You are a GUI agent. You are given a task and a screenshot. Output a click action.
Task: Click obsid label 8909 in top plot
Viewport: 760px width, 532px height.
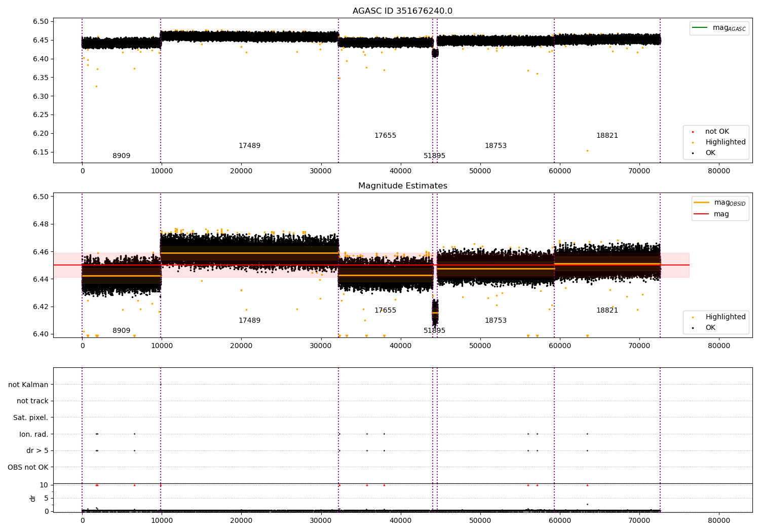[x=121, y=156]
